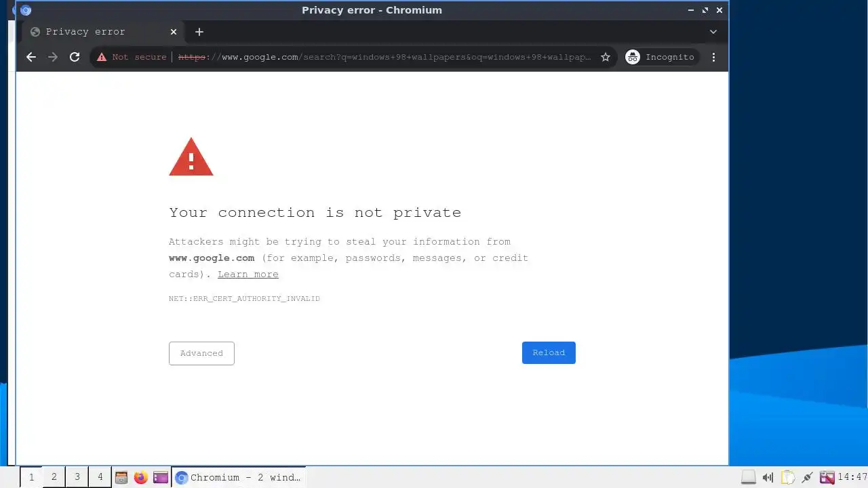Open the Chromium three-dot menu
Image resolution: width=868 pixels, height=488 pixels.
point(713,57)
